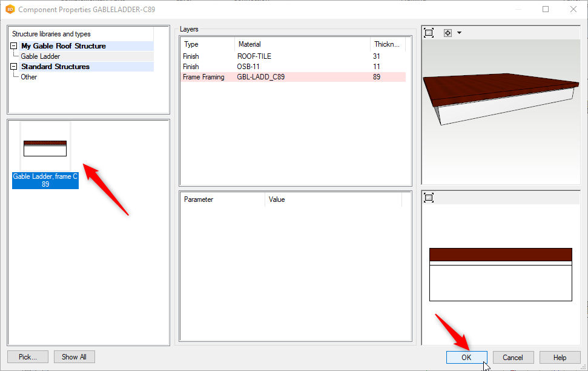The width and height of the screenshot is (588, 371).
Task: Select the Standard Structures library
Action: point(55,67)
